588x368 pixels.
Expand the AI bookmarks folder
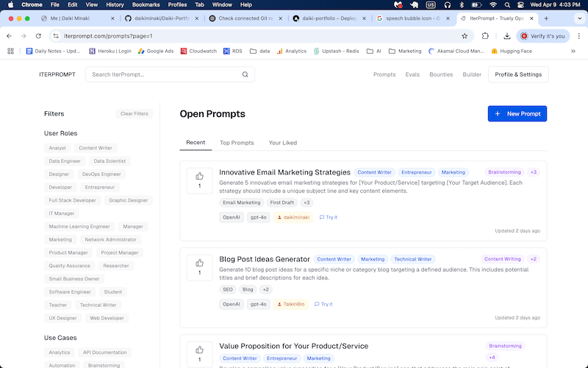(x=374, y=51)
